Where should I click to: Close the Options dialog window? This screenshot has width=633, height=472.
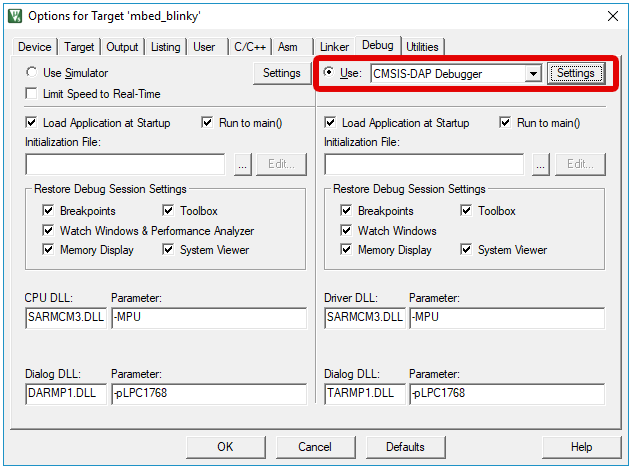click(611, 16)
